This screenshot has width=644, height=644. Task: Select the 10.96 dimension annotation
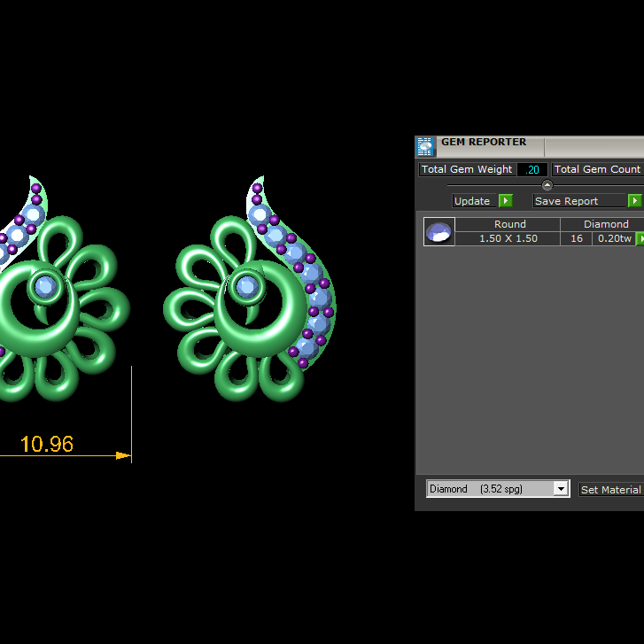46,444
